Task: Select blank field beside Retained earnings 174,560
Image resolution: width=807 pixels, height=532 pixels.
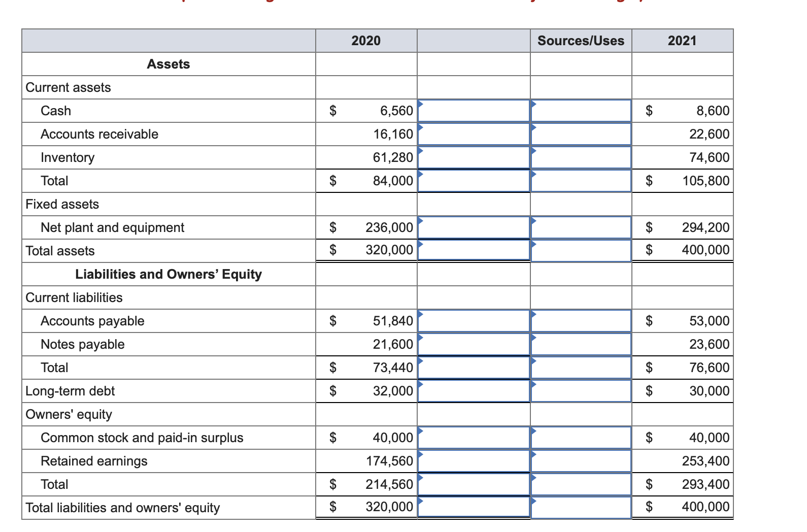Action: click(x=474, y=461)
